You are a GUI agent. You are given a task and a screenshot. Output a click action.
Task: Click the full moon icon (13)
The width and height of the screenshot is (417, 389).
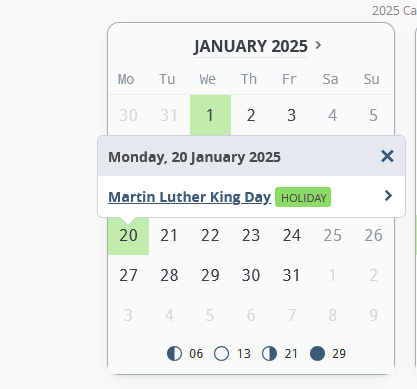pos(221,353)
